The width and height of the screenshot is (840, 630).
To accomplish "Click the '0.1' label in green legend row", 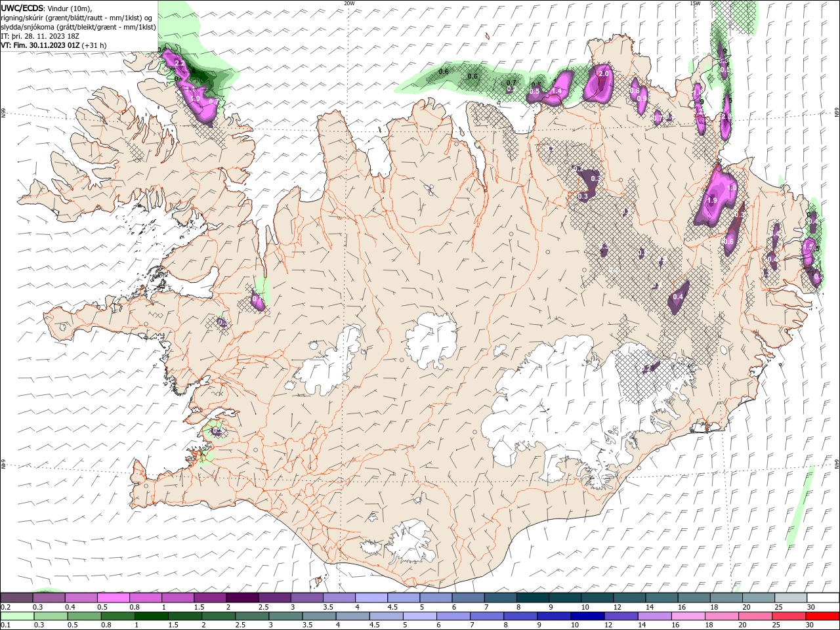I will point(6,624).
